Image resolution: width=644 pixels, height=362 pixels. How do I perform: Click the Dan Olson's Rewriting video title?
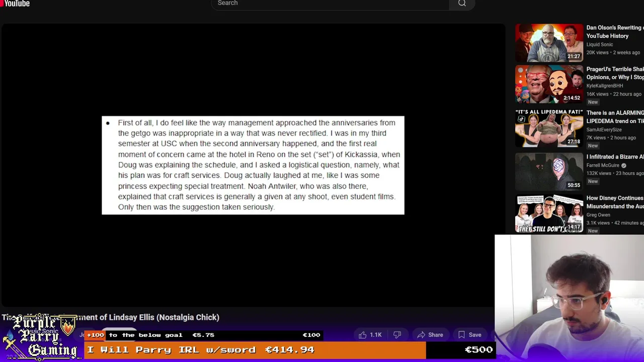pyautogui.click(x=615, y=32)
